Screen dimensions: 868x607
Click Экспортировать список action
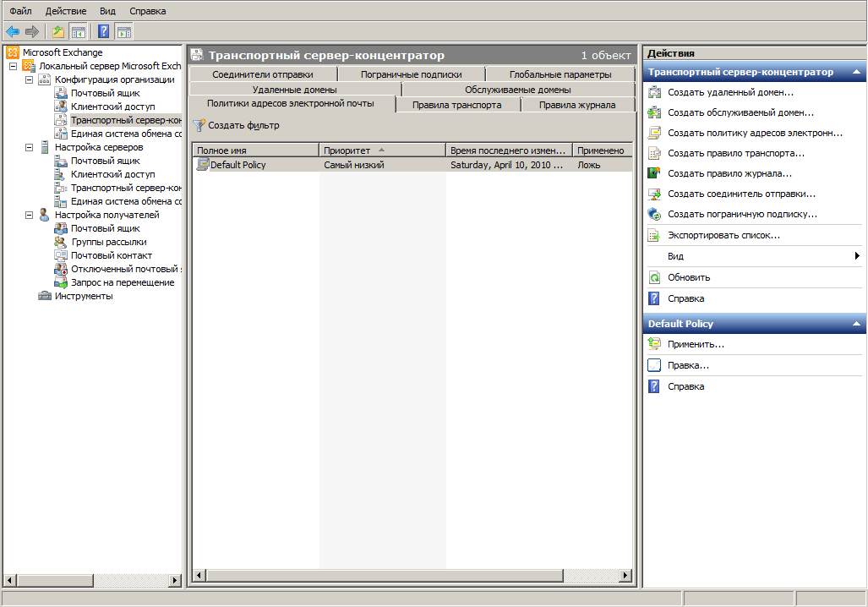coord(723,235)
